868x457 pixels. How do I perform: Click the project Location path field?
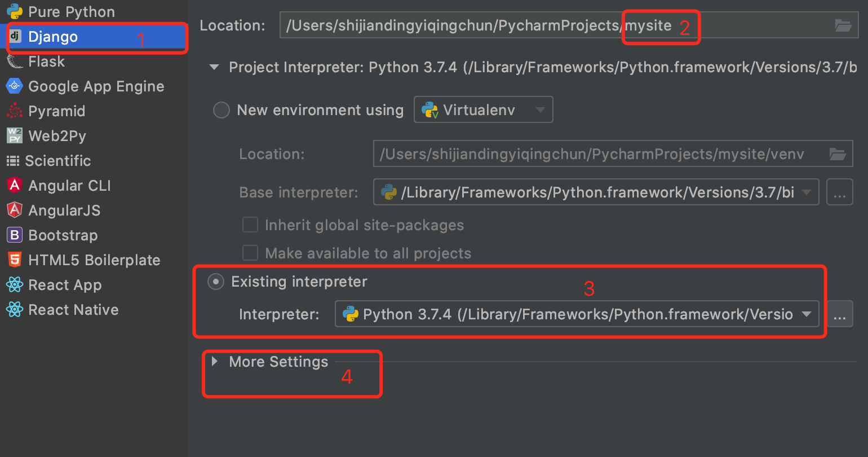569,25
